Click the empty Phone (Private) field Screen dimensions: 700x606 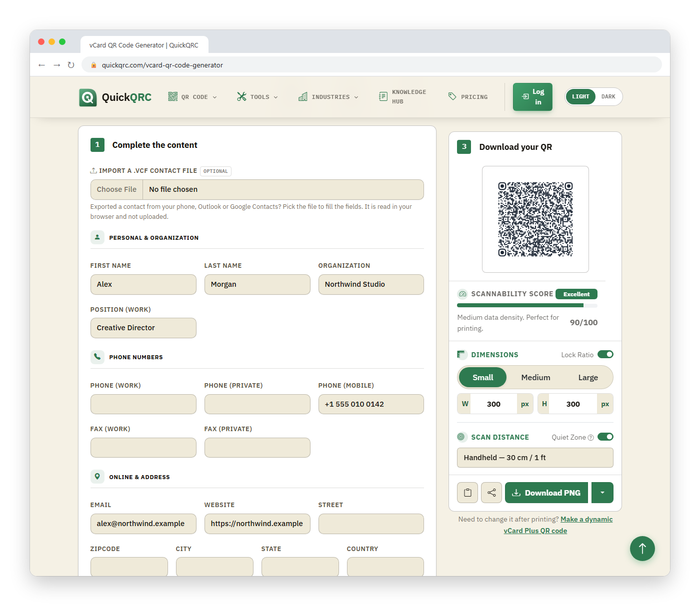257,404
